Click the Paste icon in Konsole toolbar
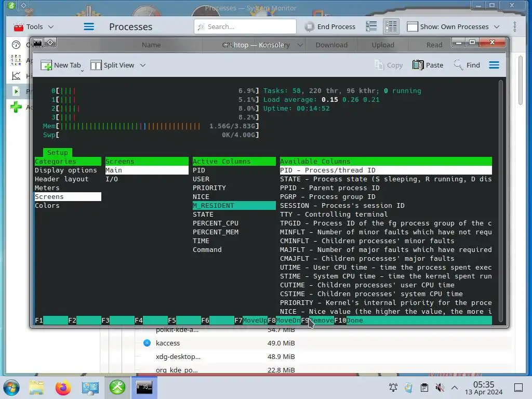The width and height of the screenshot is (532, 399). pos(418,65)
